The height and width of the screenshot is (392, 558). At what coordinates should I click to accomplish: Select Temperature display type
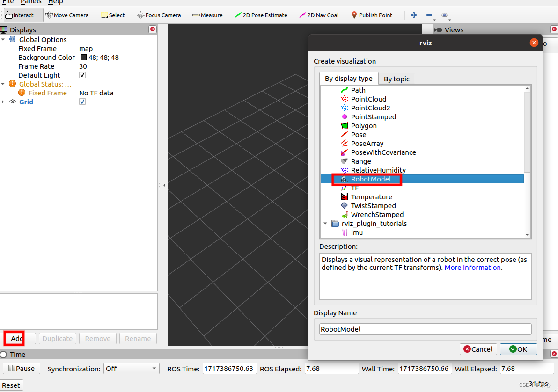pos(371,197)
